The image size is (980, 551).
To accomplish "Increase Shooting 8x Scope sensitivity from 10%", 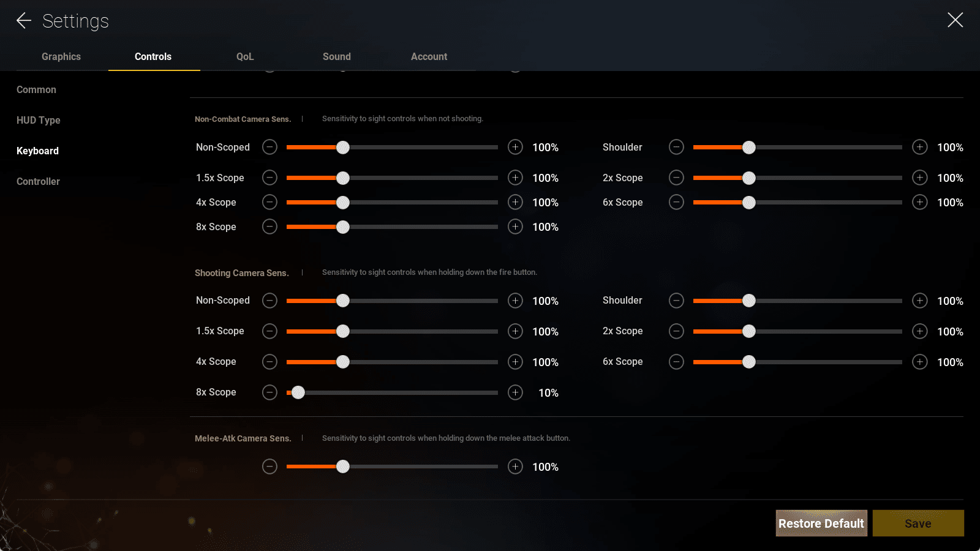I will pos(515,392).
